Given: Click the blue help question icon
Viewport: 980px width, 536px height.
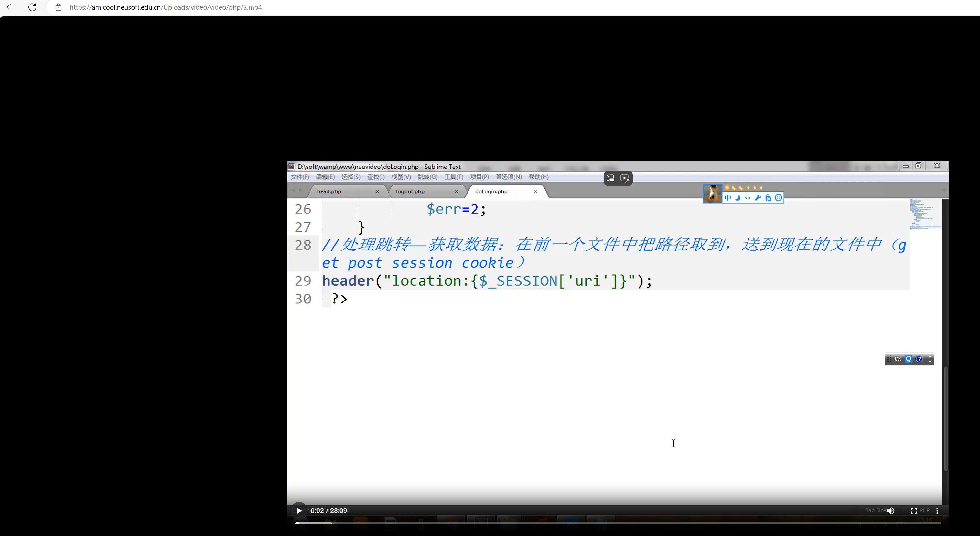Looking at the screenshot, I should point(919,359).
